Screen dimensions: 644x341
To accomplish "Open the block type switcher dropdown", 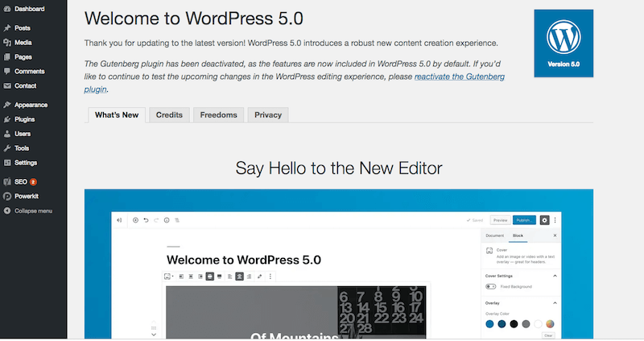I will [x=169, y=277].
